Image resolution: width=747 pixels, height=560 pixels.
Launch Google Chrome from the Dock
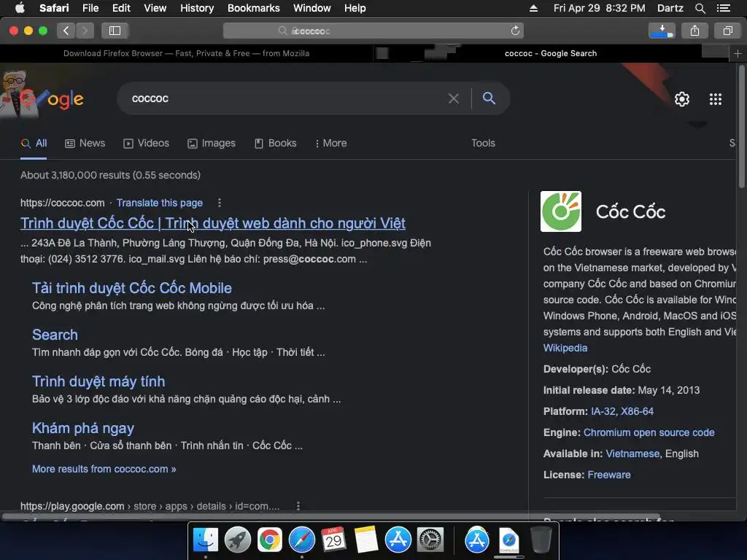pos(270,540)
